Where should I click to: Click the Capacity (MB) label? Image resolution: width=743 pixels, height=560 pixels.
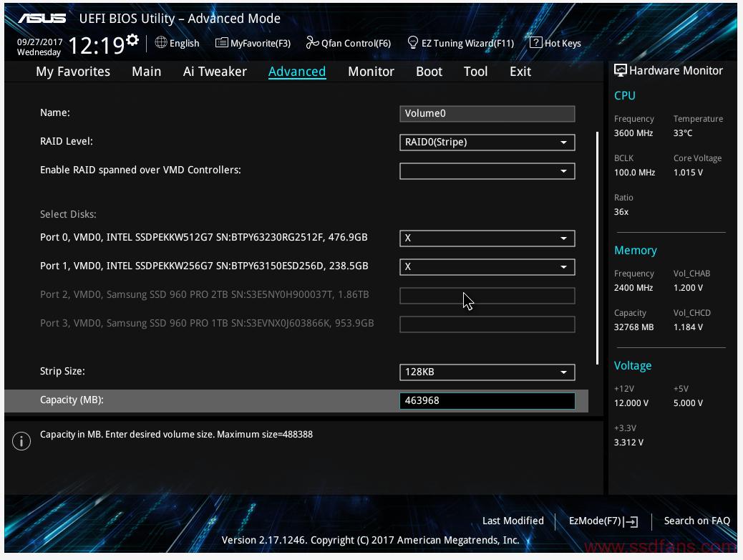coord(72,400)
